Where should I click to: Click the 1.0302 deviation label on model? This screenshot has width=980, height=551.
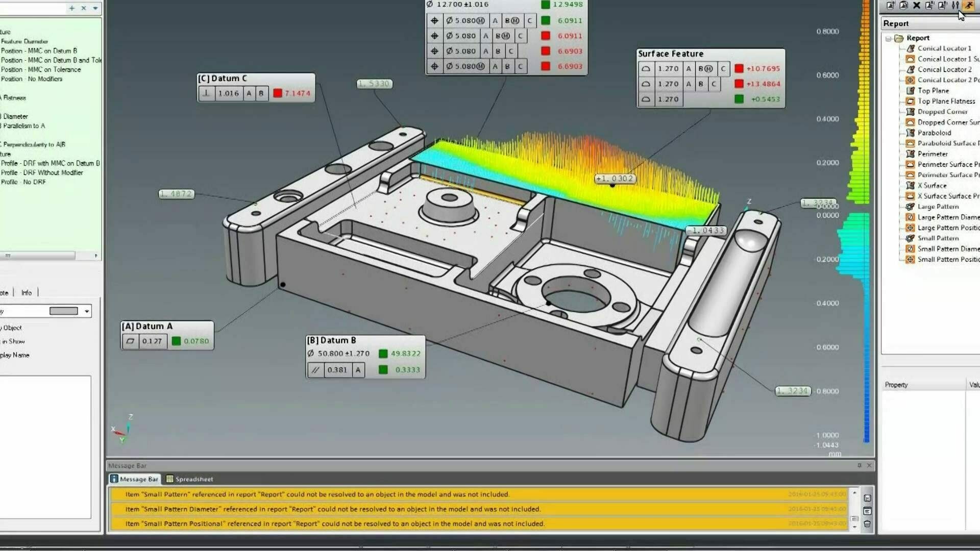[615, 179]
